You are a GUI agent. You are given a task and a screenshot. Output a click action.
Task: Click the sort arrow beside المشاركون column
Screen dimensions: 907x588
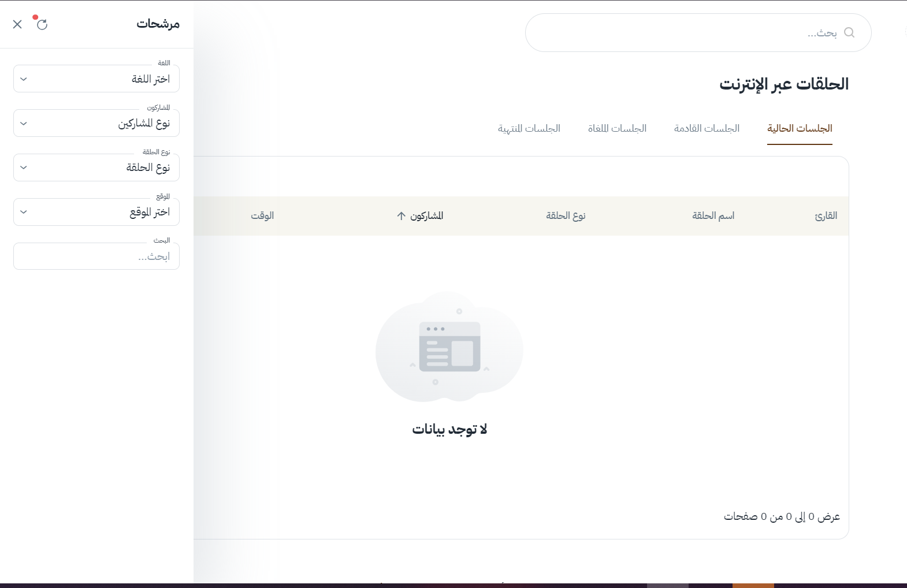click(x=402, y=216)
